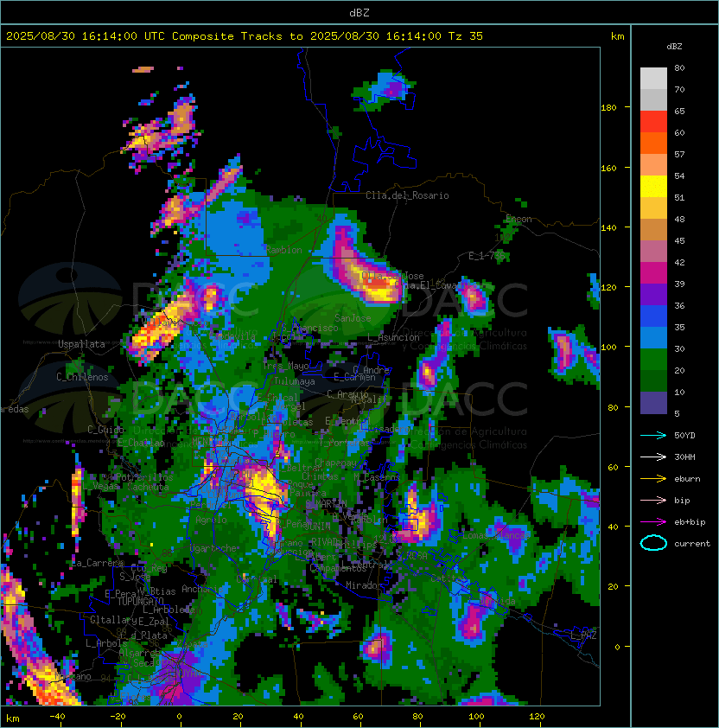Select the light grey 70-80 dBZ swatch
Screen dimensions: 719x728
click(x=653, y=78)
